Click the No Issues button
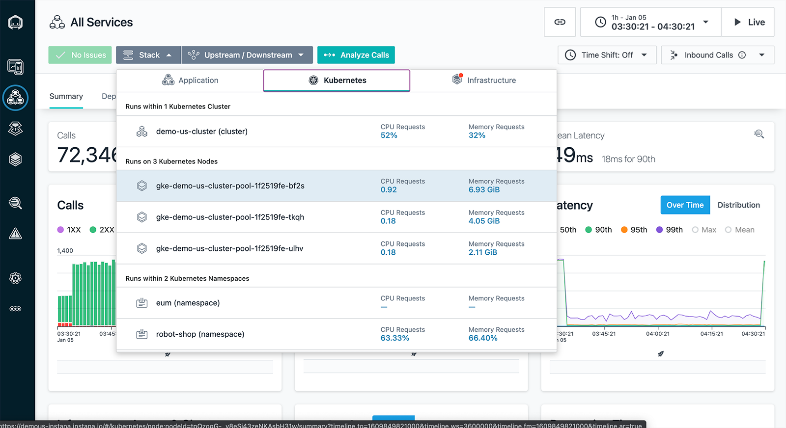 tap(80, 55)
